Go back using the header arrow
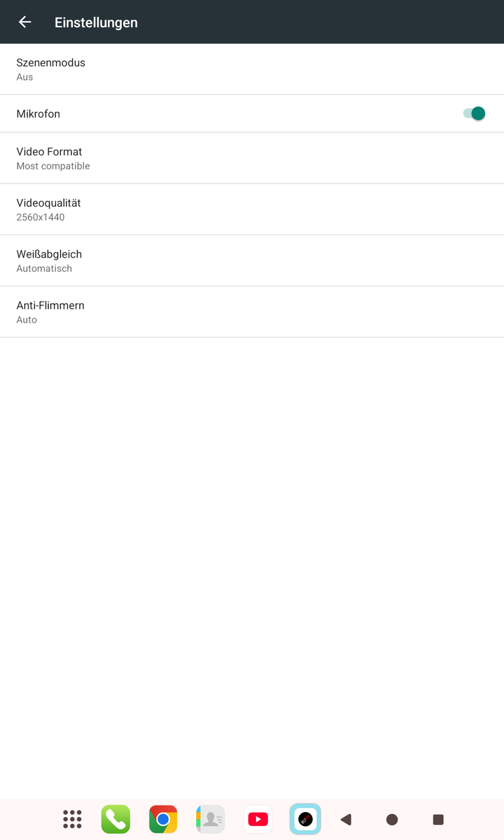 click(x=24, y=22)
